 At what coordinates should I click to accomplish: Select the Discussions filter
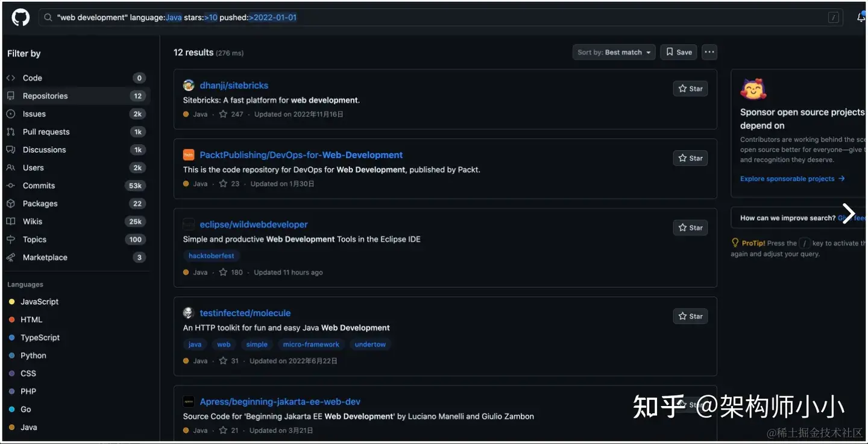[77, 150]
